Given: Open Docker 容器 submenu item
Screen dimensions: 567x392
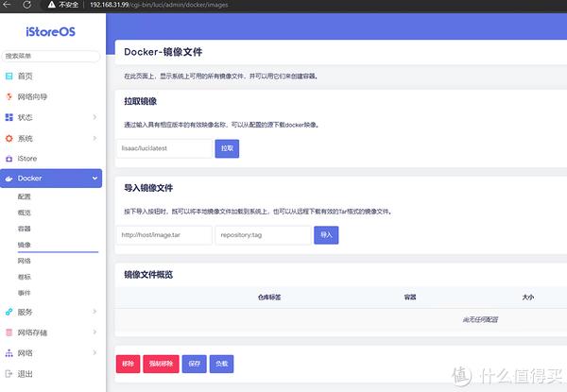Looking at the screenshot, I should [25, 229].
